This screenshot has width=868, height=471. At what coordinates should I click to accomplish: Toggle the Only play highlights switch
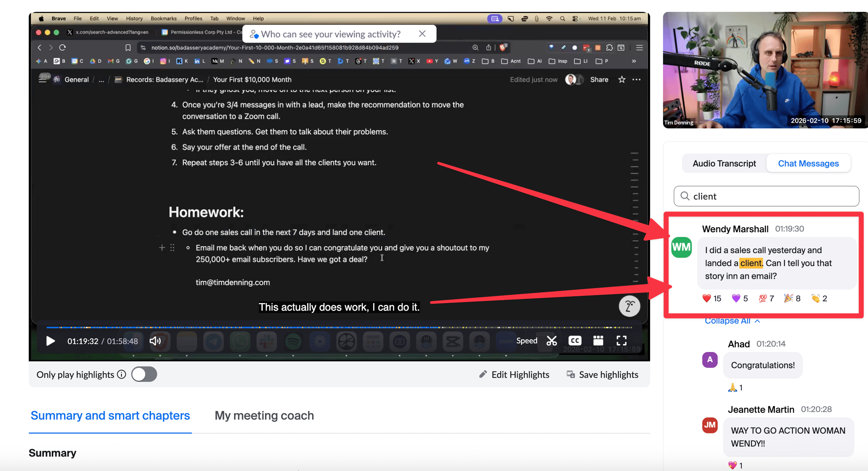(x=144, y=374)
